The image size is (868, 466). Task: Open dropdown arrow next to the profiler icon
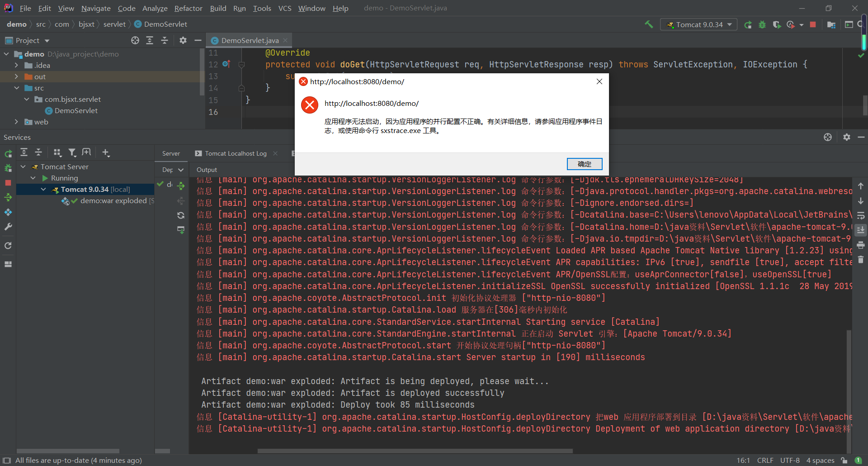pyautogui.click(x=802, y=25)
